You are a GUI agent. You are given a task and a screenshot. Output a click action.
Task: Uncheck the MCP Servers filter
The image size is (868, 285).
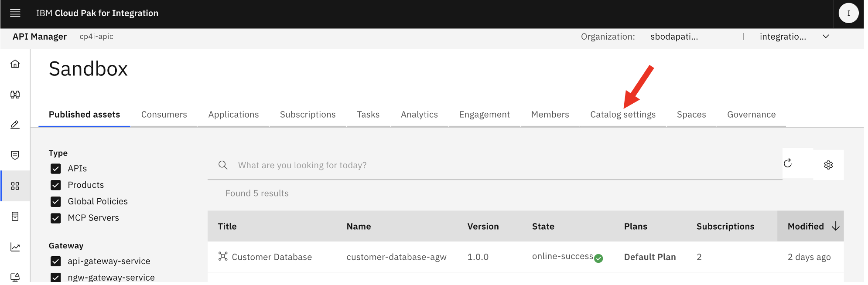click(x=56, y=218)
